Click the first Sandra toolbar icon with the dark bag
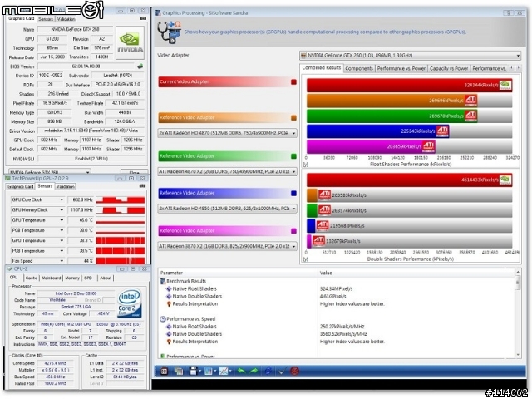 click(164, 371)
